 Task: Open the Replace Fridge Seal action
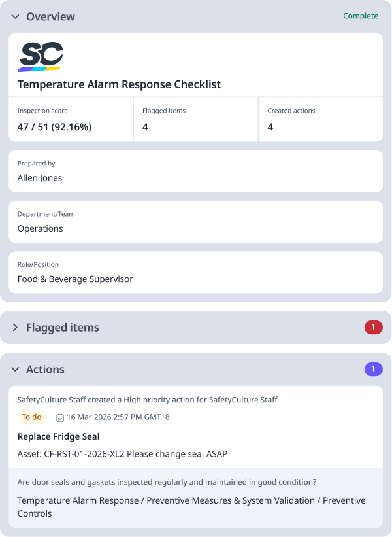[59, 436]
